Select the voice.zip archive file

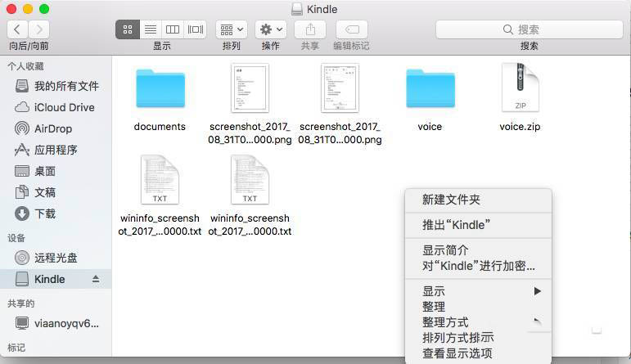(x=520, y=90)
